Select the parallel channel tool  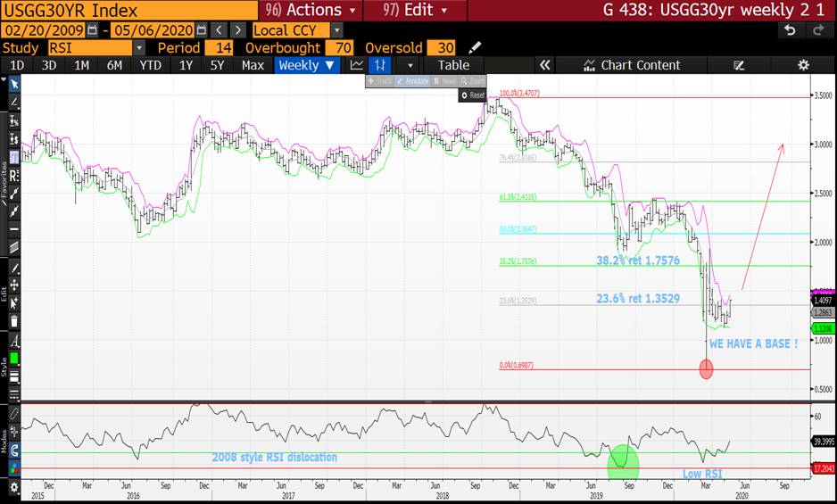tap(14, 247)
